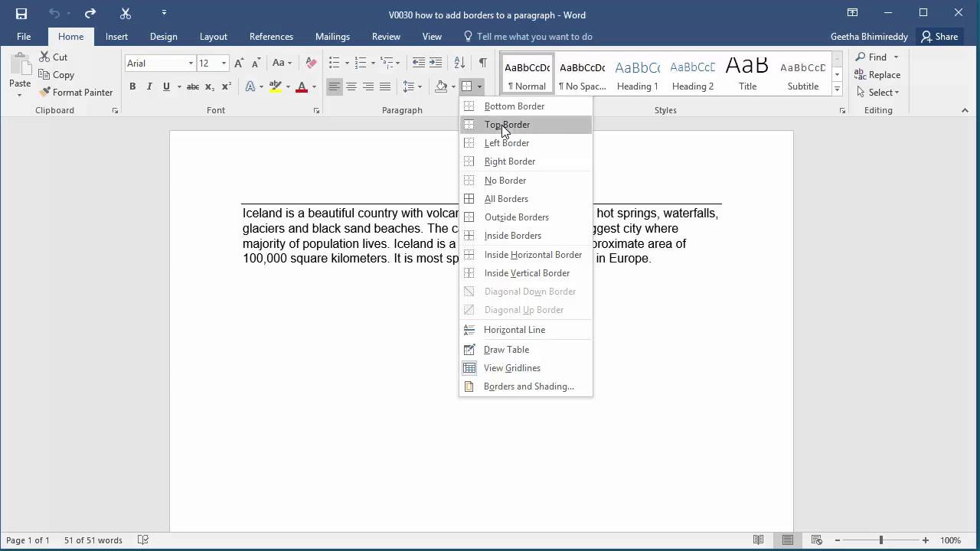The width and height of the screenshot is (980, 551).
Task: Apply the Title style
Action: [747, 74]
